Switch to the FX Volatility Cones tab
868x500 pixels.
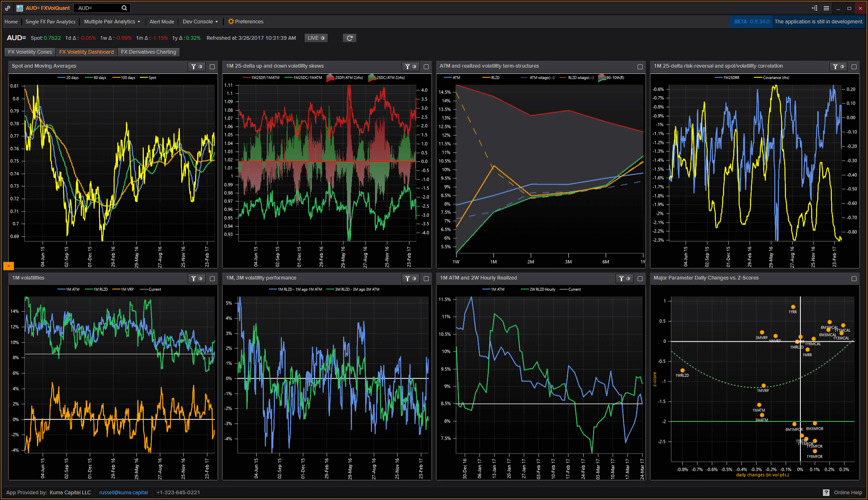(x=29, y=52)
